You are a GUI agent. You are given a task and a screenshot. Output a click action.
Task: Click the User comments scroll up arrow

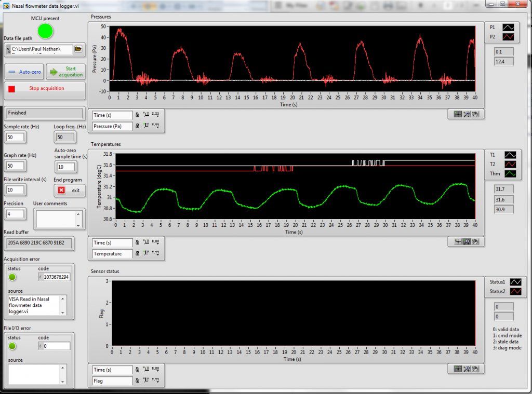(x=78, y=214)
